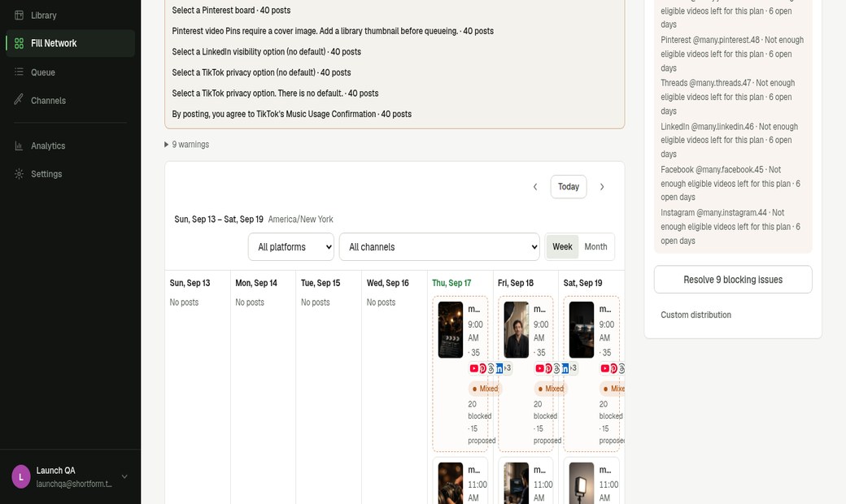Screen dimensions: 846x504
Task: Click Mixed status badge on Thu 9:00 AM post
Action: pyautogui.click(x=485, y=389)
